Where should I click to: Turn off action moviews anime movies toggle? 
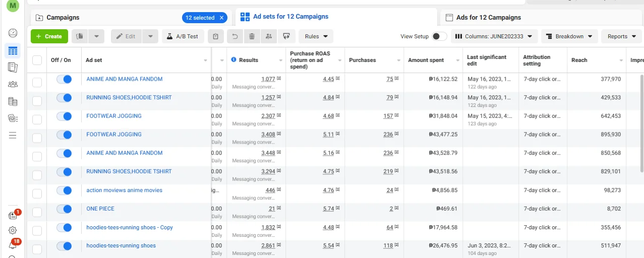pyautogui.click(x=64, y=190)
